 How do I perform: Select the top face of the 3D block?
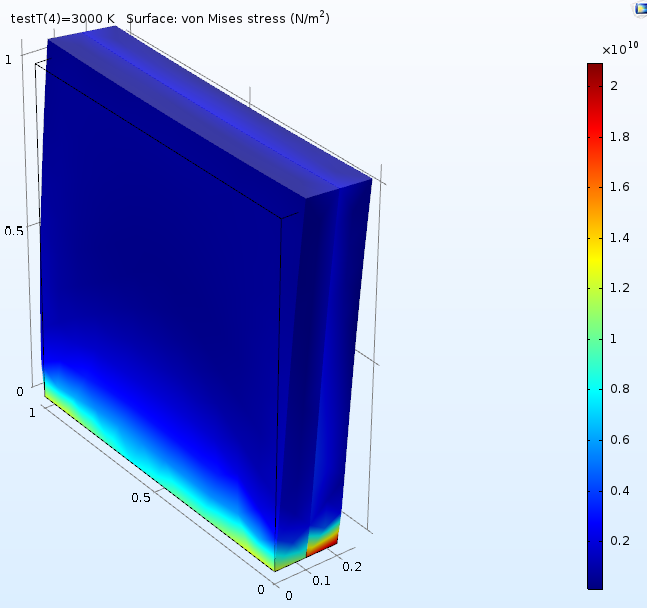click(210, 110)
